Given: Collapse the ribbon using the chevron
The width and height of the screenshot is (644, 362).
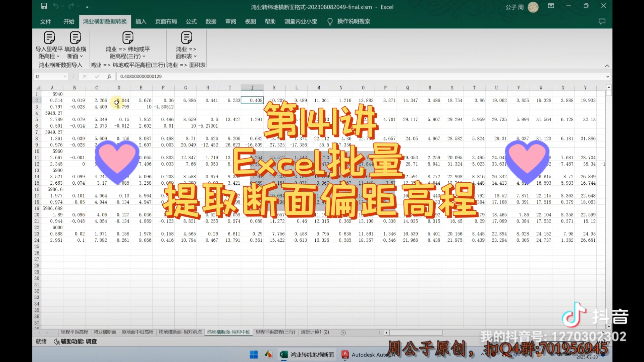Looking at the screenshot, I should pos(607,66).
